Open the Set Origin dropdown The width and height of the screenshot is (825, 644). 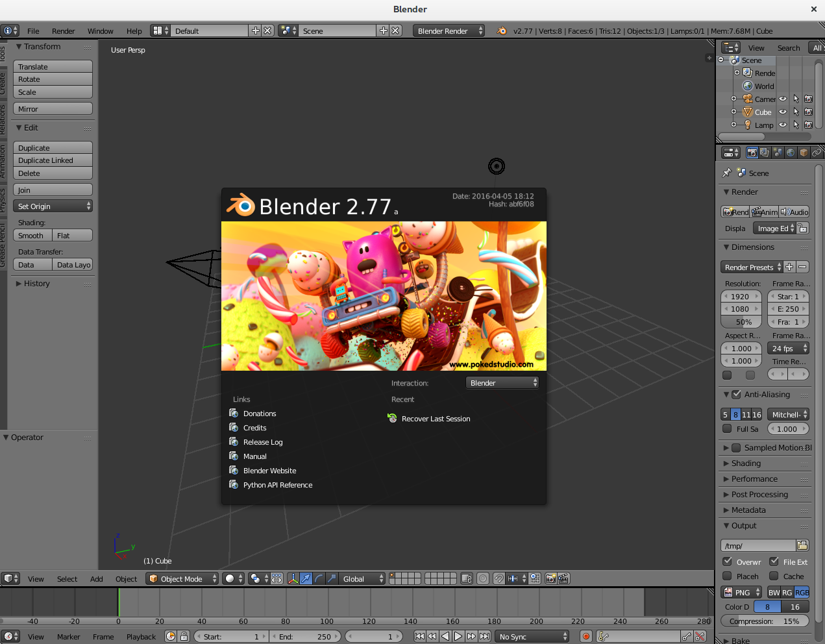[53, 206]
